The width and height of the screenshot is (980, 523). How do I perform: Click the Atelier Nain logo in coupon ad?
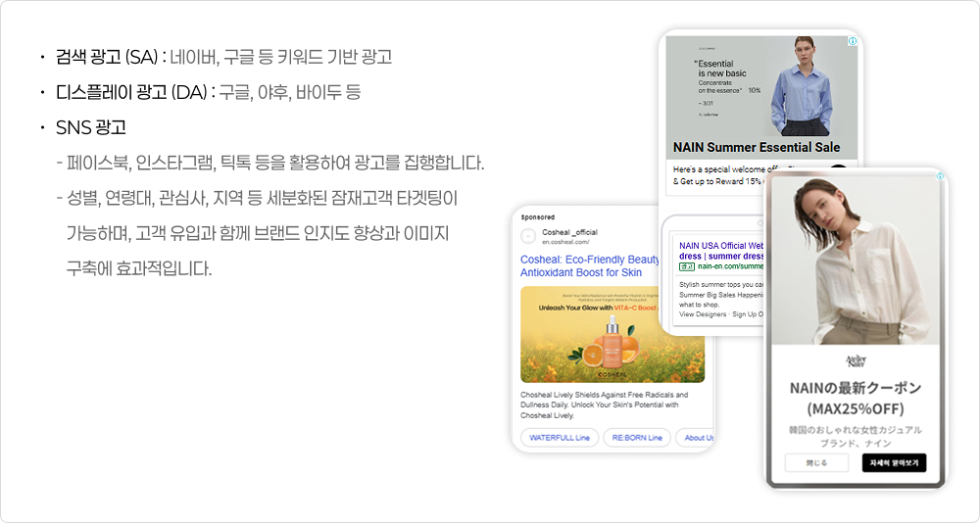(x=857, y=360)
